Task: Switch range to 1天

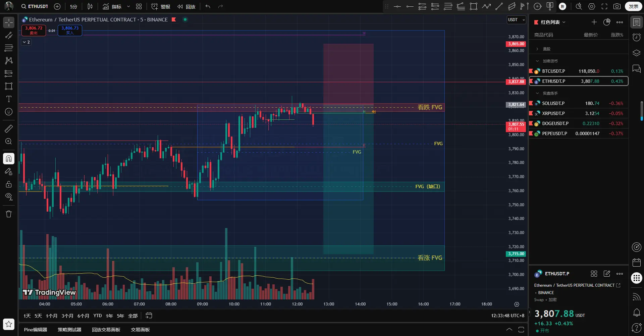Action: (27, 316)
